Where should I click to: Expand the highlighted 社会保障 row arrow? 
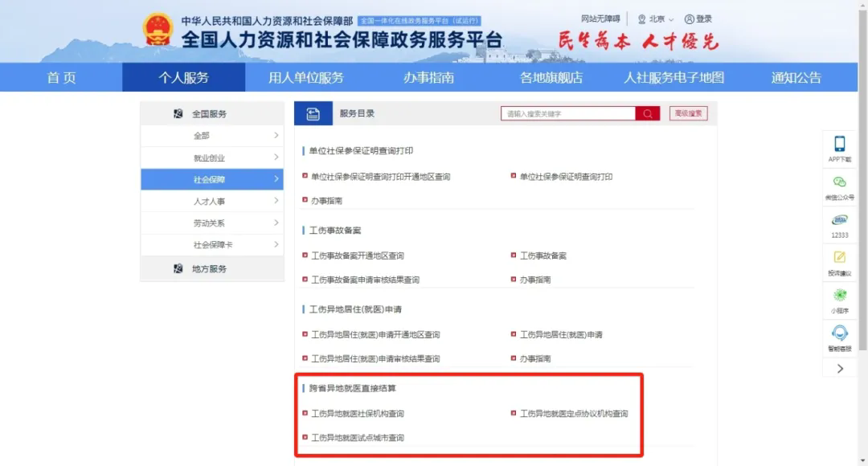click(x=276, y=179)
